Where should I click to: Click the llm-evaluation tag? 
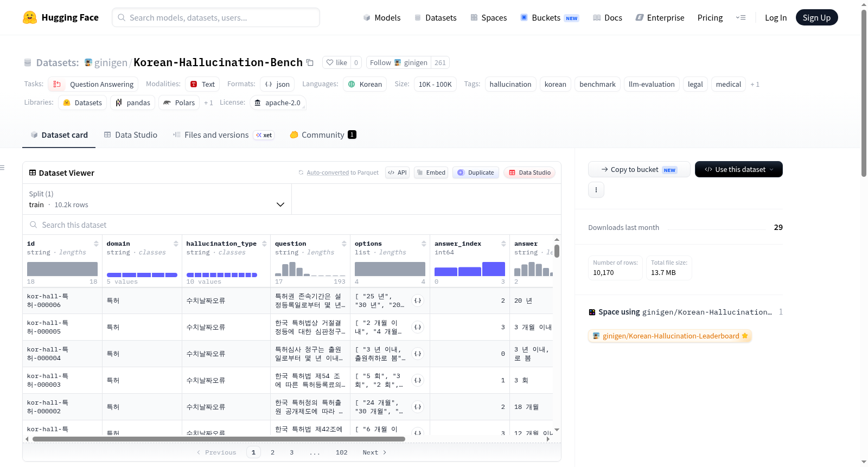652,84
